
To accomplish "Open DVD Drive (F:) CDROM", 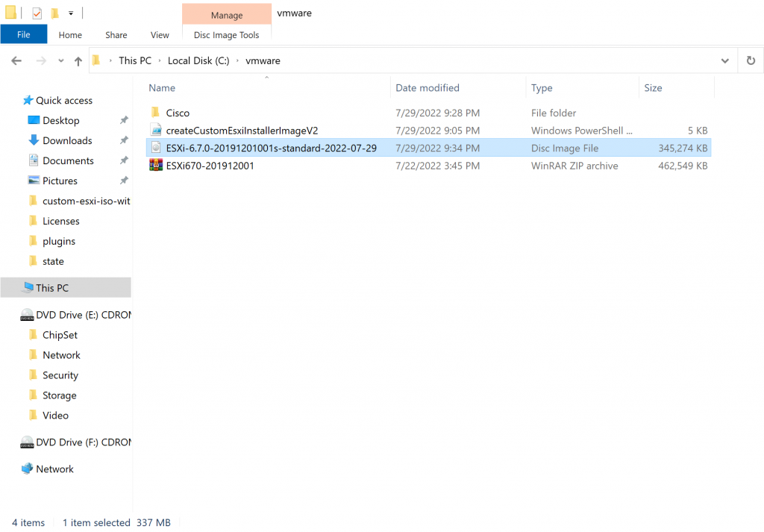I will click(x=84, y=442).
